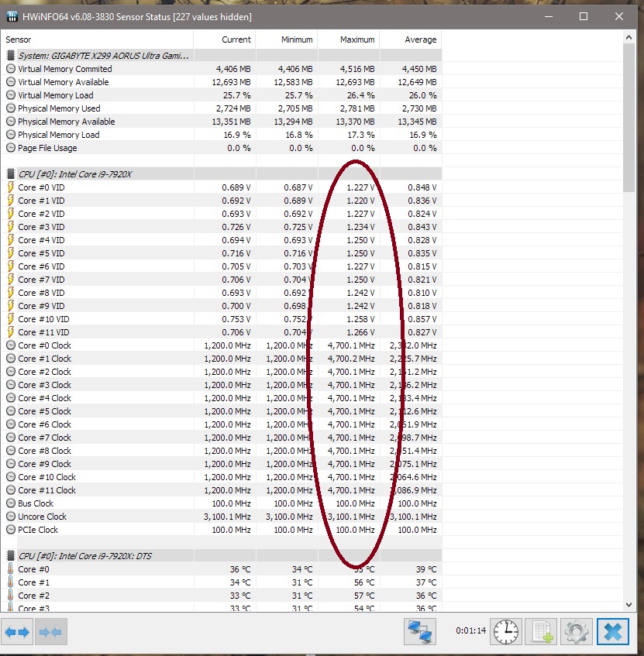644x656 pixels.
Task: Click the 3,100.0 MHz minimum value
Action: pyautogui.click(x=289, y=517)
